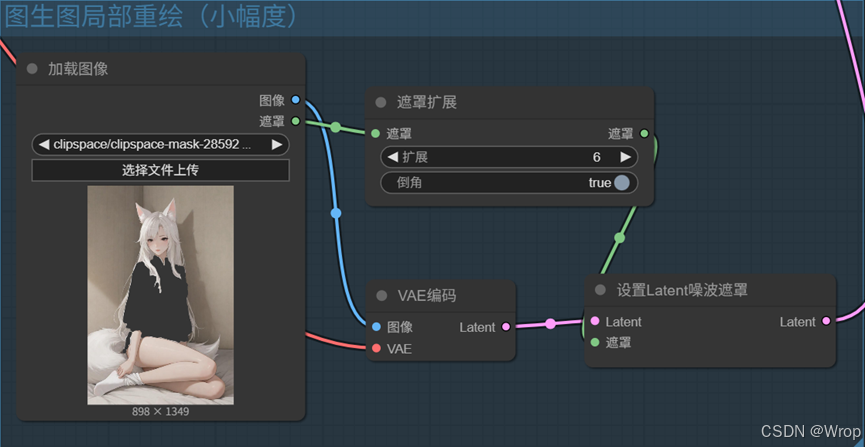This screenshot has width=865, height=447.
Task: Click the green 遮罩 input socket on 设置Latent噪波遮罩
Action: 595,342
